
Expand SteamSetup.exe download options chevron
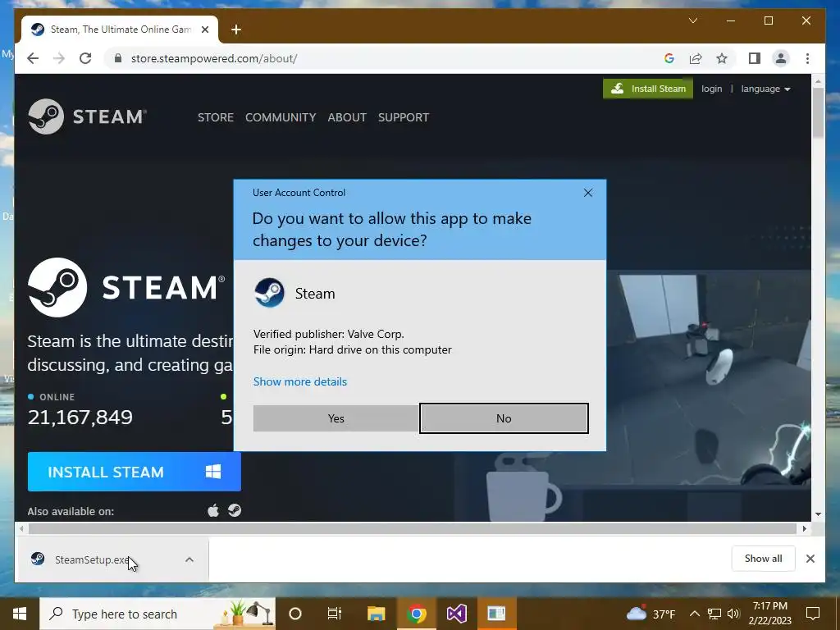189,559
